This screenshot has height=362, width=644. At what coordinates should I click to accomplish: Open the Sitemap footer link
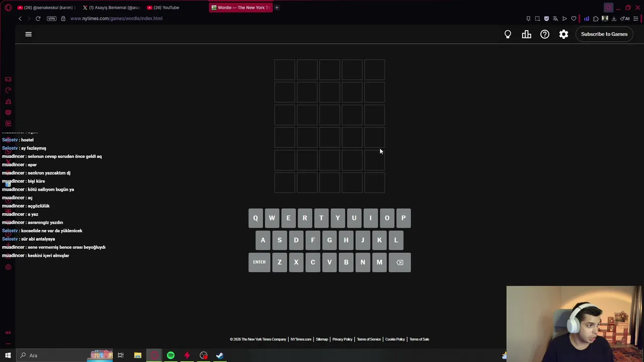[x=322, y=339]
